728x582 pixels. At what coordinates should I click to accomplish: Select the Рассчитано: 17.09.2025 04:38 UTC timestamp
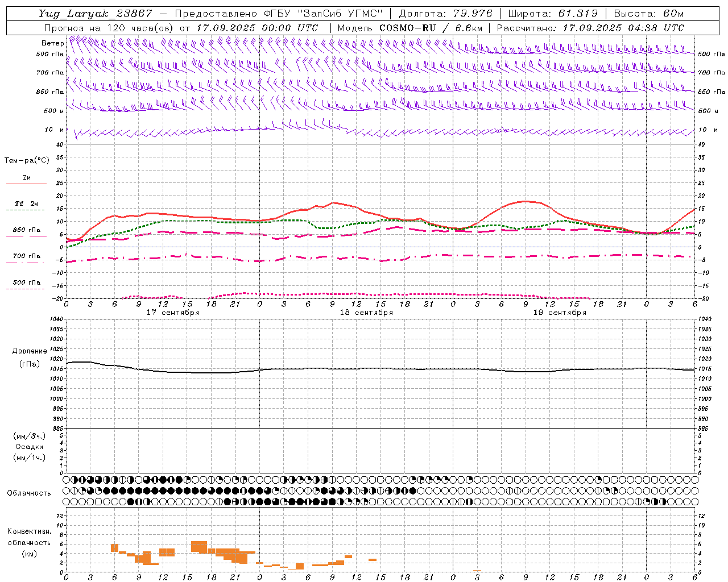coord(590,28)
